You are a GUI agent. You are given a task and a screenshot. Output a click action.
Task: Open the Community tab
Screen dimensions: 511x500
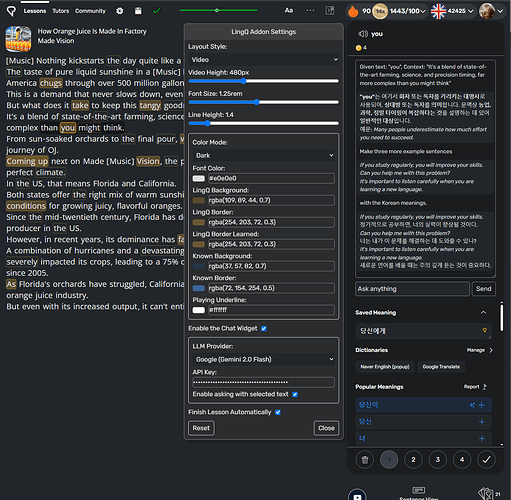click(x=90, y=11)
